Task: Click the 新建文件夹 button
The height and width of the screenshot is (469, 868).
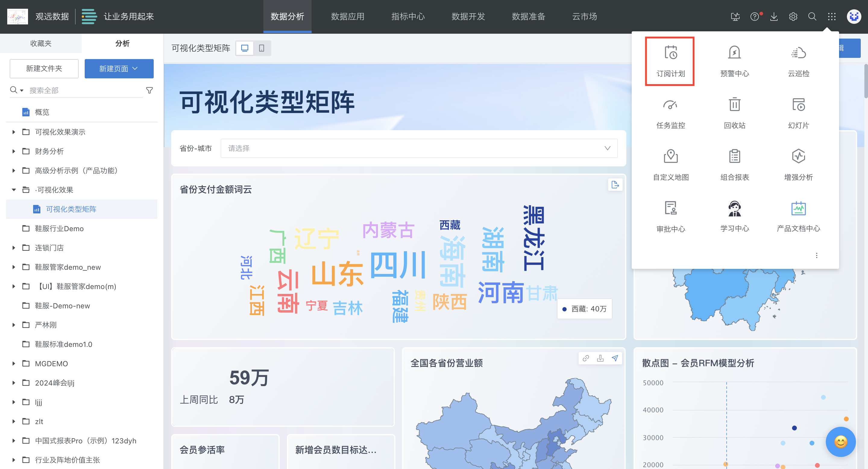Action: point(44,69)
